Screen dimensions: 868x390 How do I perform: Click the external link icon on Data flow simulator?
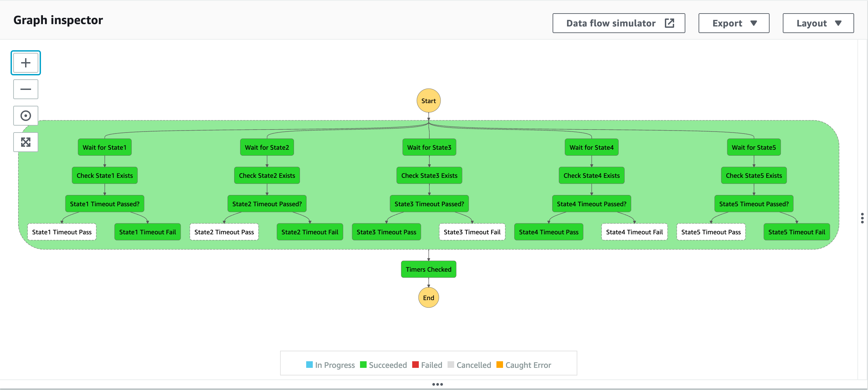click(669, 23)
